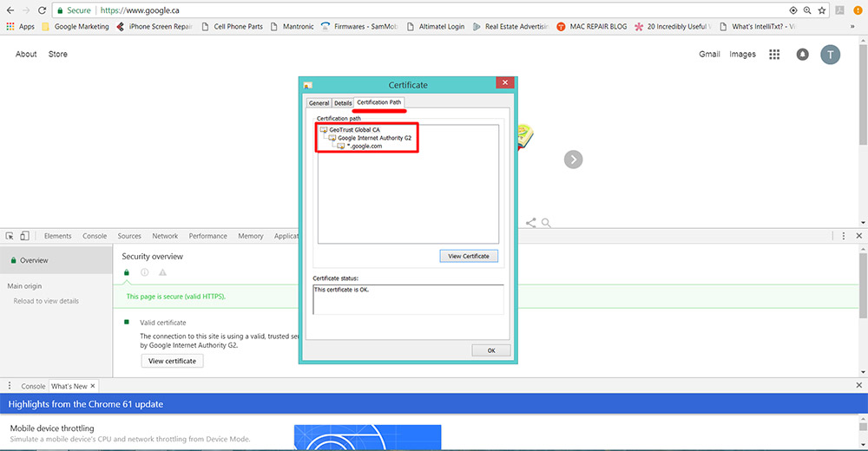Select the Certification Path tab
This screenshot has height=451, width=868.
pos(379,102)
